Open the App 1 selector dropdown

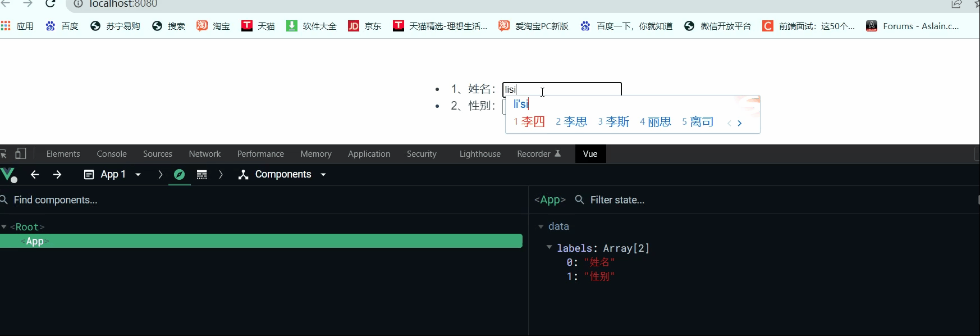[x=112, y=175]
